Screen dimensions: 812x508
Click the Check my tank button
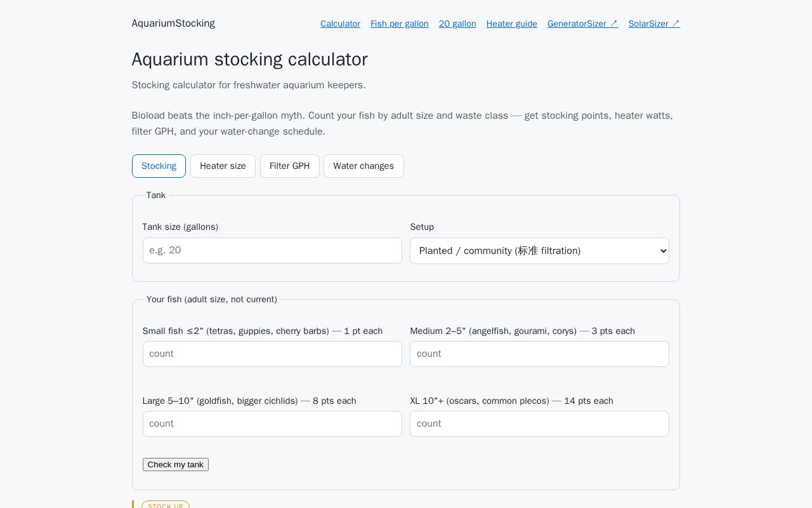(176, 465)
